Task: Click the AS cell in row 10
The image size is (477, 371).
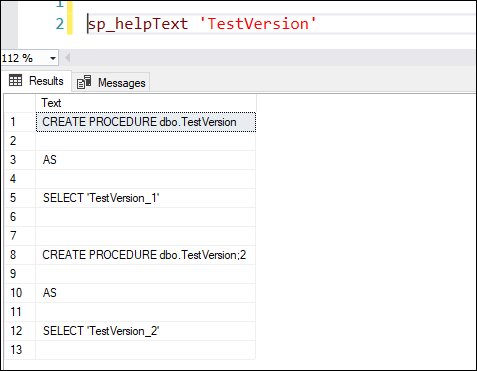Action: [146, 293]
